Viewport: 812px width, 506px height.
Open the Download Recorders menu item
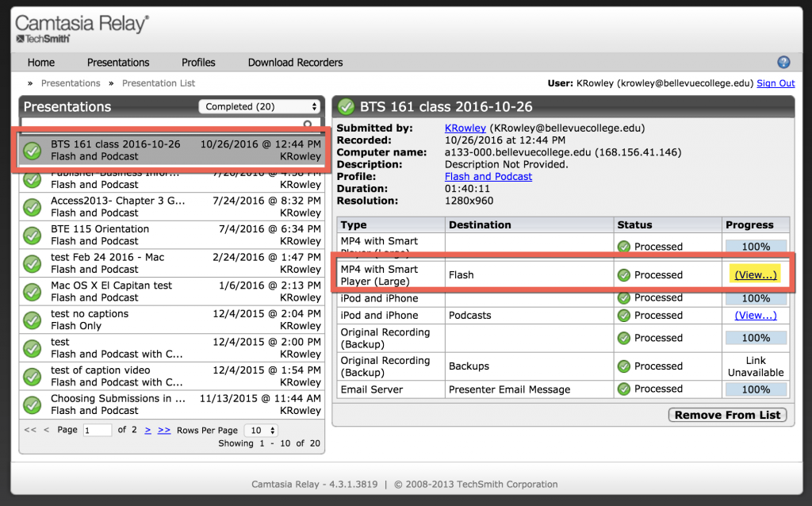[x=295, y=63]
